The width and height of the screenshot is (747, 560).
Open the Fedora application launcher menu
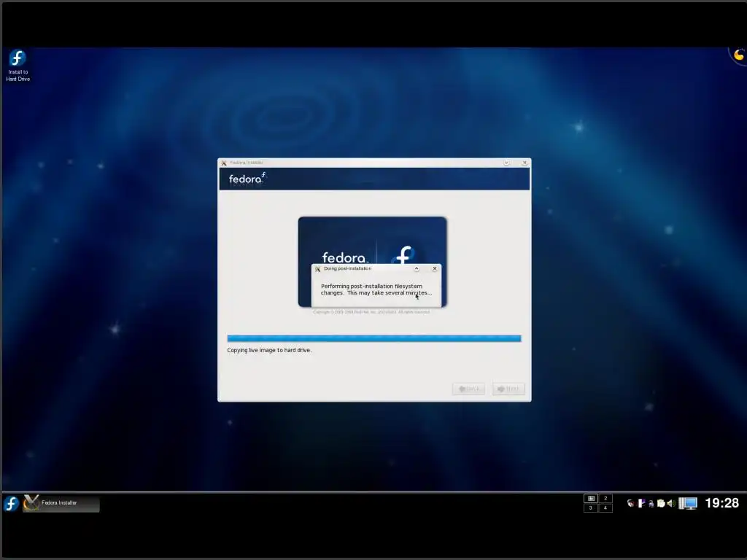(x=12, y=503)
